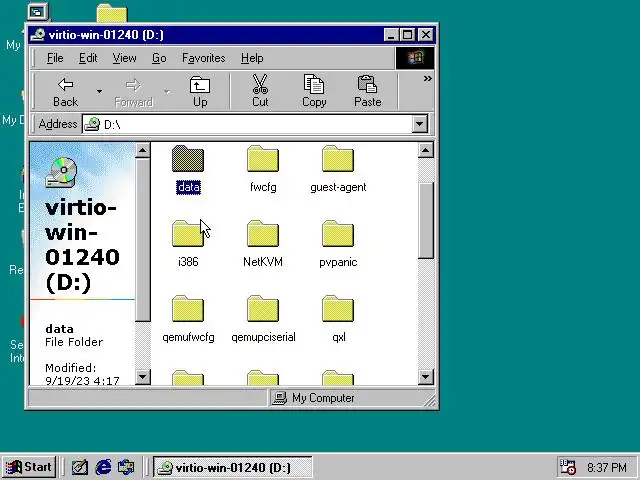This screenshot has width=640, height=480.
Task: Close the virtio-win window
Action: [x=426, y=35]
